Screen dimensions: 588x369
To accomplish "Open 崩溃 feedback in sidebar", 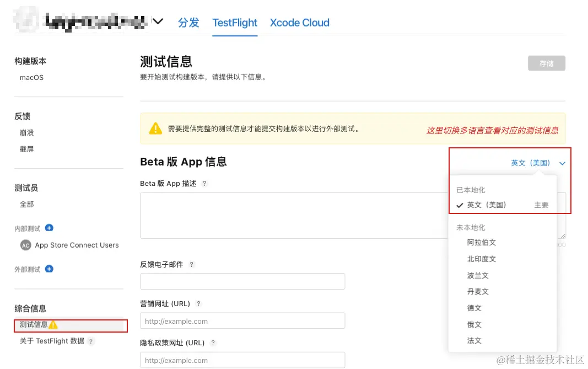I will (26, 132).
